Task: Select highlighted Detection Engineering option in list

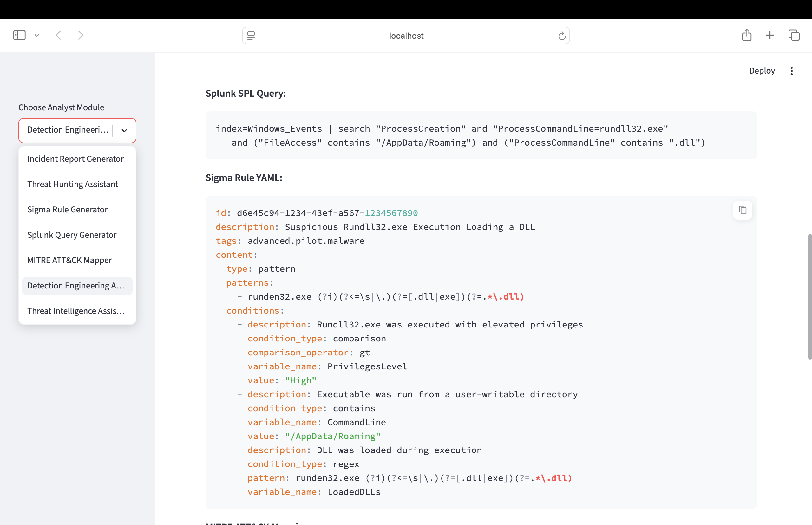Action: tap(77, 286)
